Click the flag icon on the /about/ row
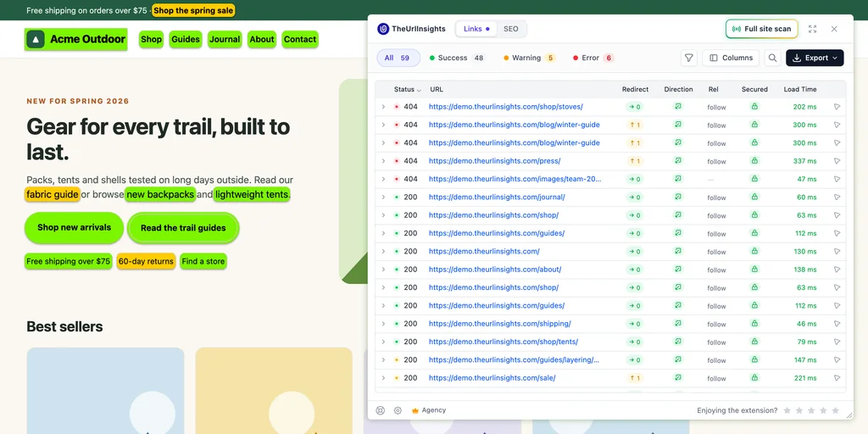This screenshot has width=868, height=434. 837,270
